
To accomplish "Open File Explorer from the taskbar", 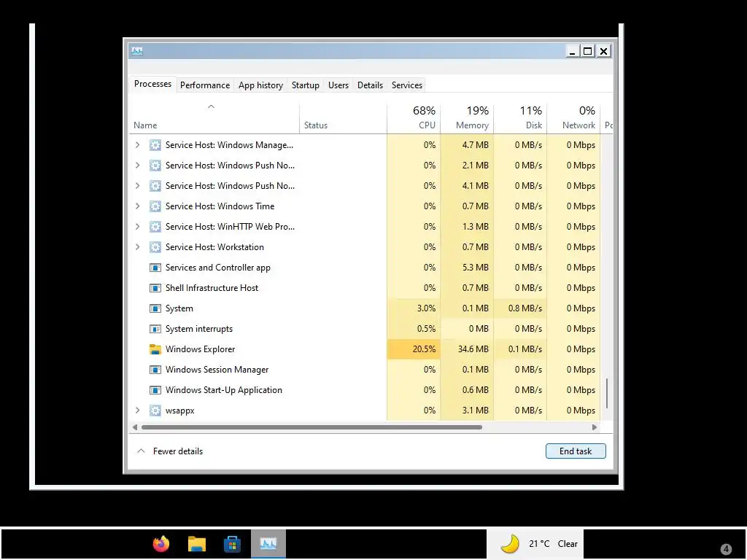I will 196,543.
